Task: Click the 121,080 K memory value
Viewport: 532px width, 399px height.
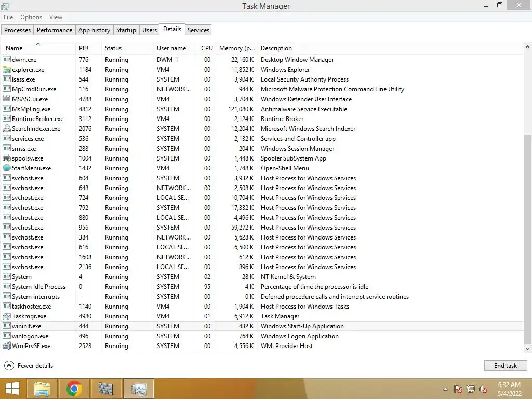Action: tap(241, 109)
